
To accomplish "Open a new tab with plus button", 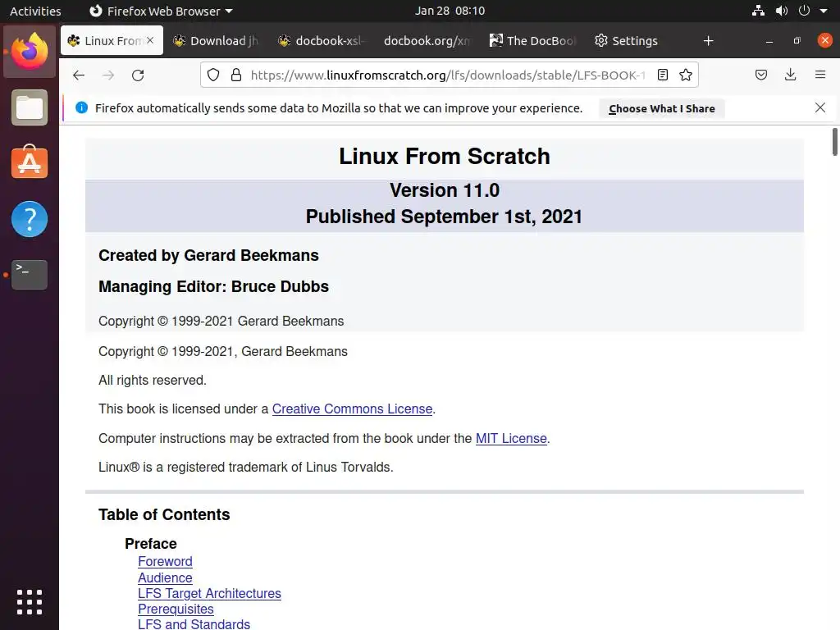I will (709, 40).
